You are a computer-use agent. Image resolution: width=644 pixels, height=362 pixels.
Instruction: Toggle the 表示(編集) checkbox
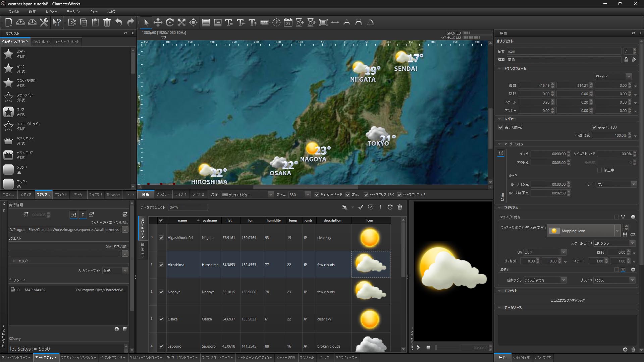click(500, 127)
